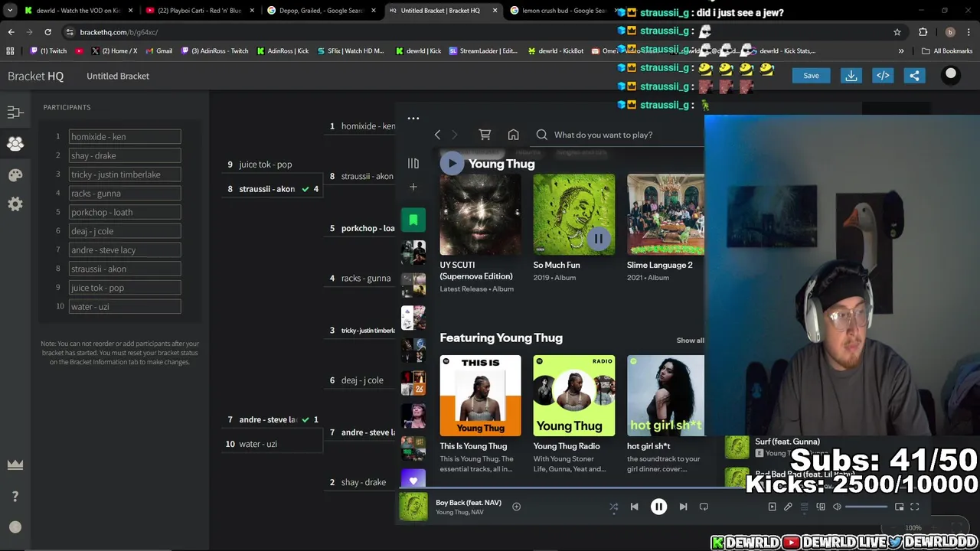Open Young Thug Radio cover

pyautogui.click(x=573, y=396)
